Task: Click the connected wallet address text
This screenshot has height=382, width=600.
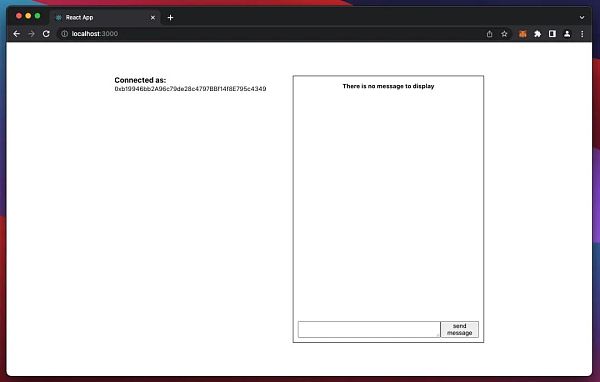Action: pos(190,89)
